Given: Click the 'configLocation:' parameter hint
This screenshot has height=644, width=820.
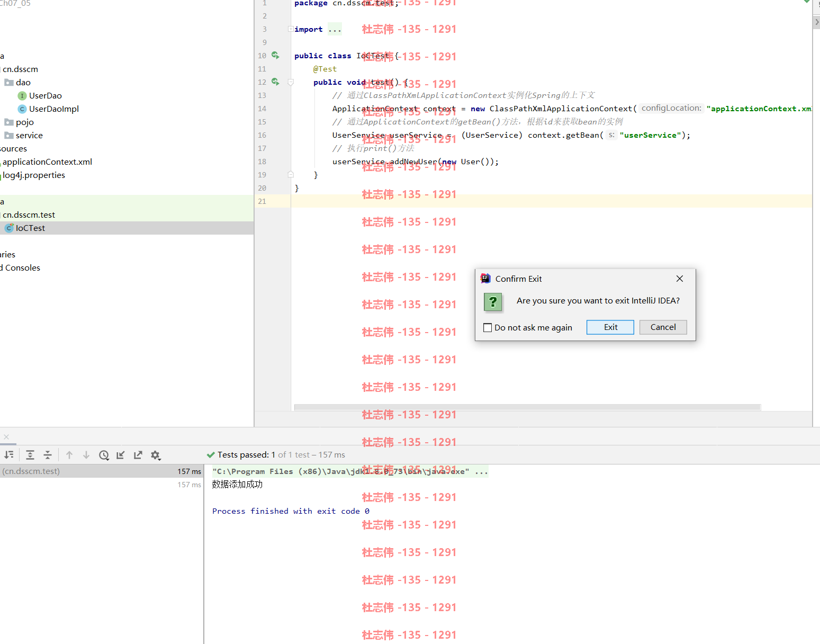Looking at the screenshot, I should tap(671, 108).
